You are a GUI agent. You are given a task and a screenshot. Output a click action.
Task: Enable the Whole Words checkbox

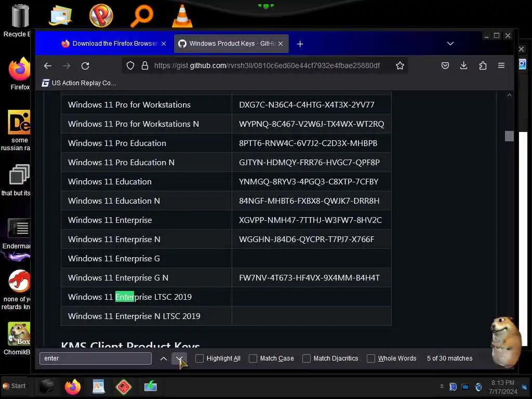[x=371, y=358]
